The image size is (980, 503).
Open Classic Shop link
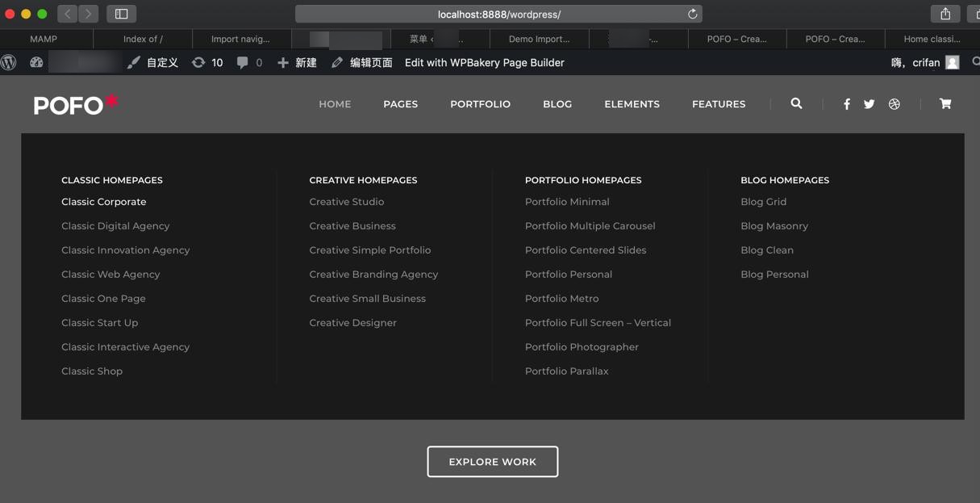[x=92, y=371]
